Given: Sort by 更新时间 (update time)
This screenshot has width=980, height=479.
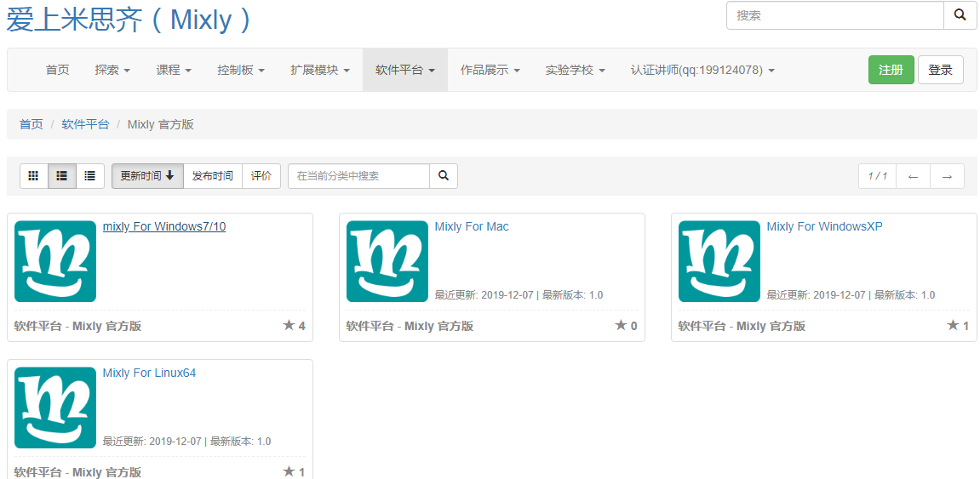Looking at the screenshot, I should click(147, 176).
